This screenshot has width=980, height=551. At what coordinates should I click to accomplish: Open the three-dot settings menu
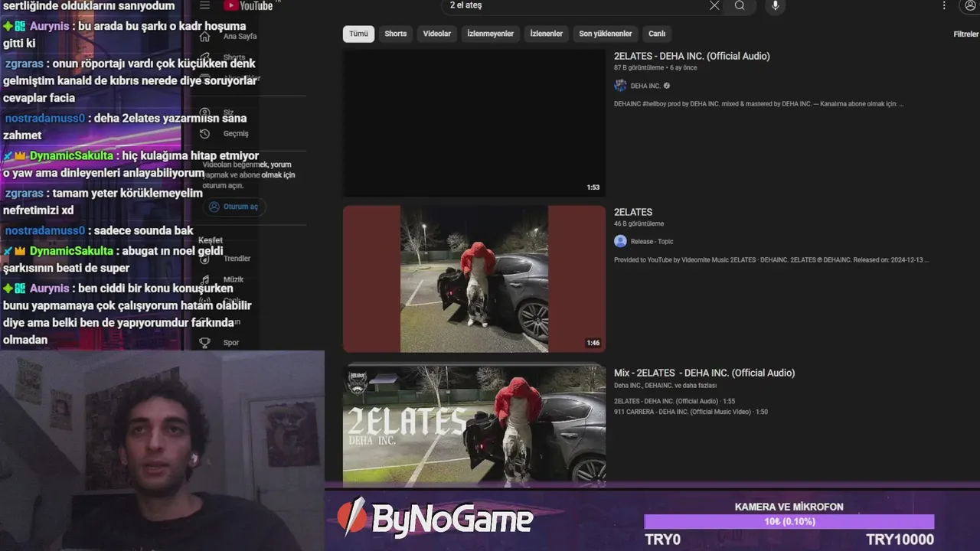click(943, 5)
